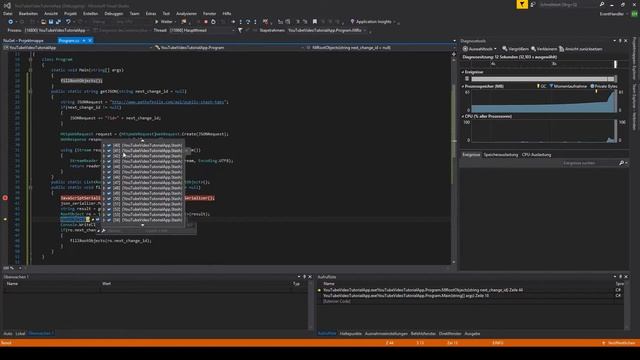This screenshot has height=360, width=640.
Task: Toggle the check icon on row [44]
Action: 109,167
